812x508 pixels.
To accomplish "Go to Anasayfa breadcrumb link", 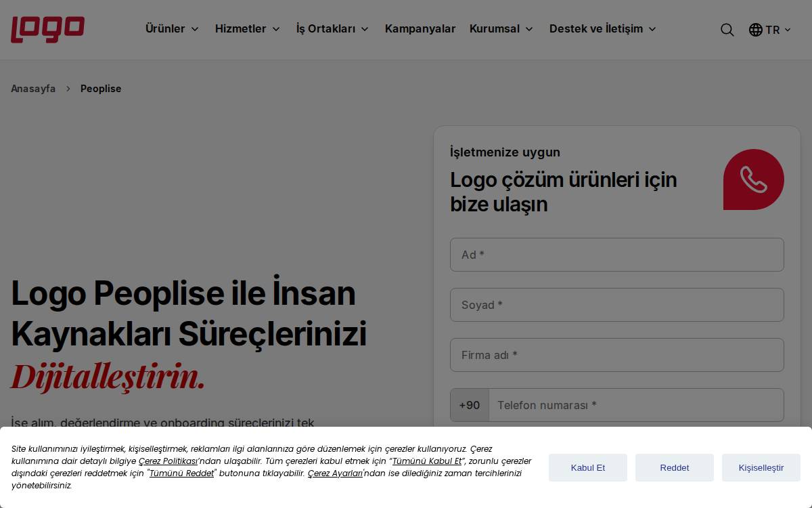I will click(33, 89).
